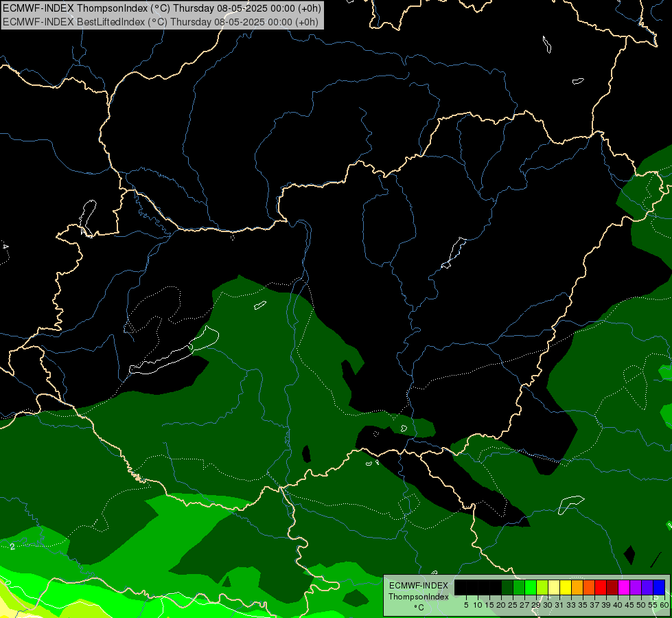
Task: Click legend tick value 37
Action: [594, 605]
